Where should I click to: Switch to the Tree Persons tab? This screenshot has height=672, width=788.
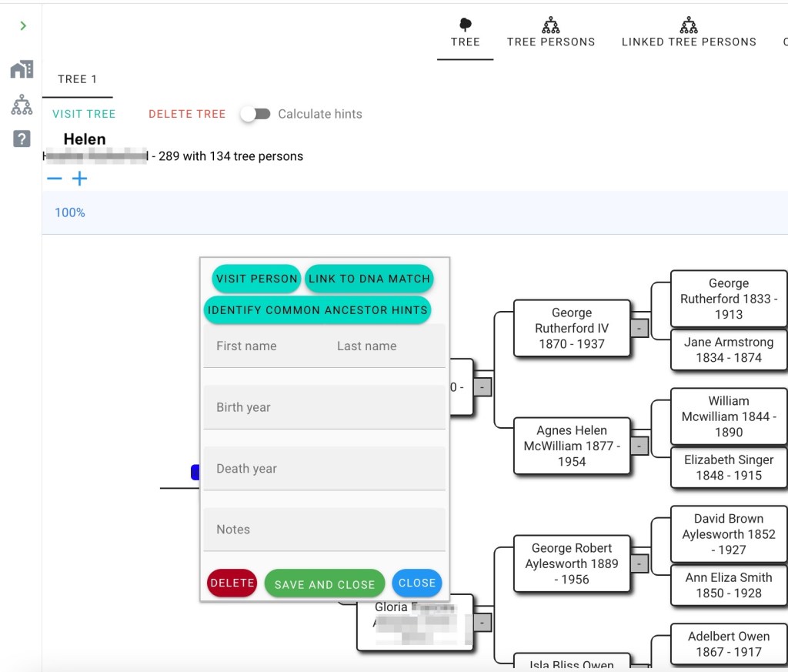pyautogui.click(x=550, y=32)
